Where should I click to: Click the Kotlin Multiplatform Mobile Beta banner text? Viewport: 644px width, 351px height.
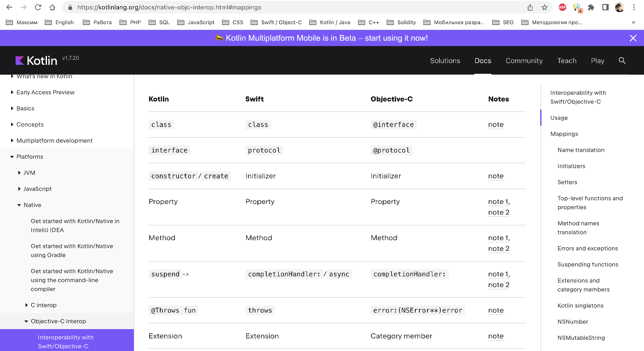[x=322, y=38]
